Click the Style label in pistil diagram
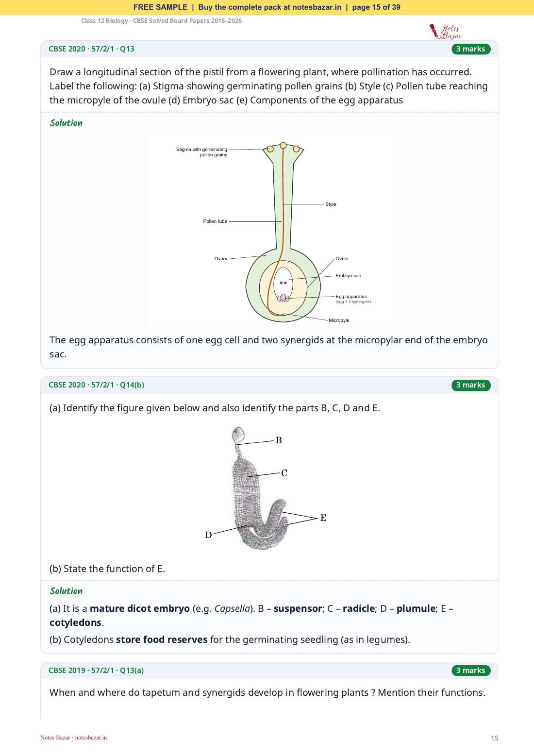This screenshot has height=756, width=534. (331, 204)
